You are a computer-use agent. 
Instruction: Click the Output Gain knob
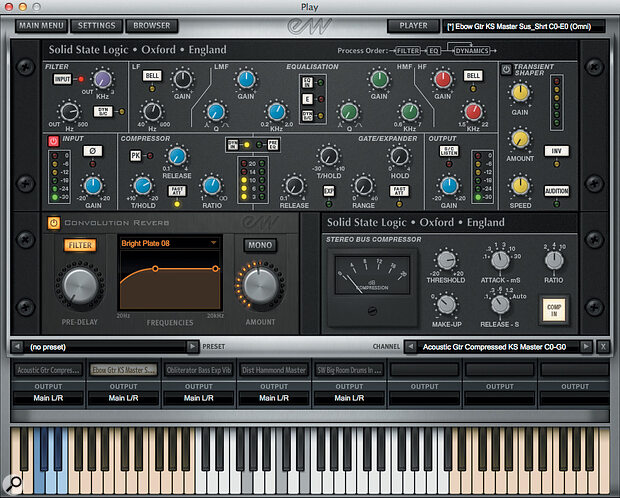[449, 186]
